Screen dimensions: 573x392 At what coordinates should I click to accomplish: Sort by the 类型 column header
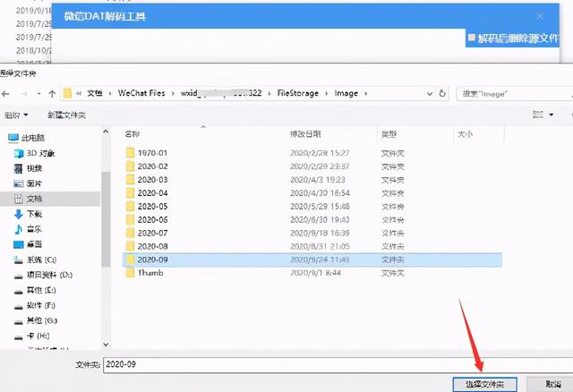click(389, 134)
